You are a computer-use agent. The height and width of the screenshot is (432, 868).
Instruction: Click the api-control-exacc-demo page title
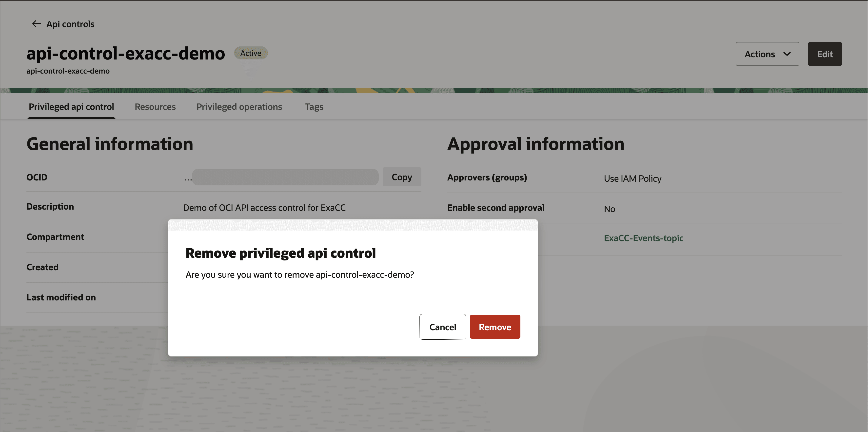[x=125, y=53]
